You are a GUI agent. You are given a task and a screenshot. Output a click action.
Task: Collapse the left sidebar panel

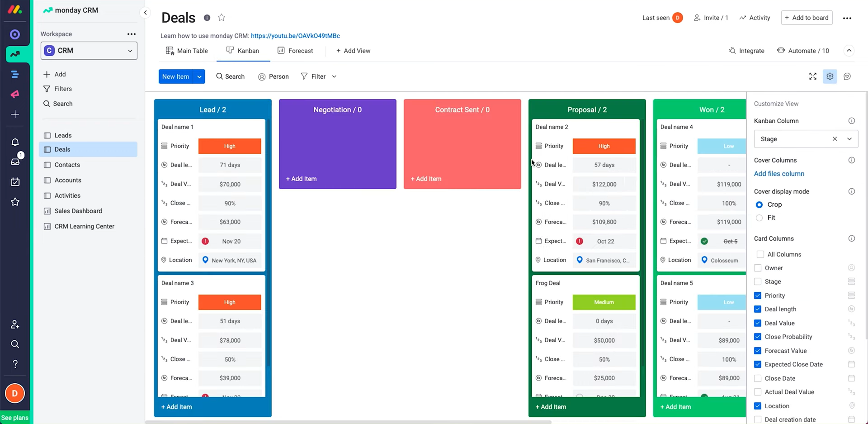145,13
